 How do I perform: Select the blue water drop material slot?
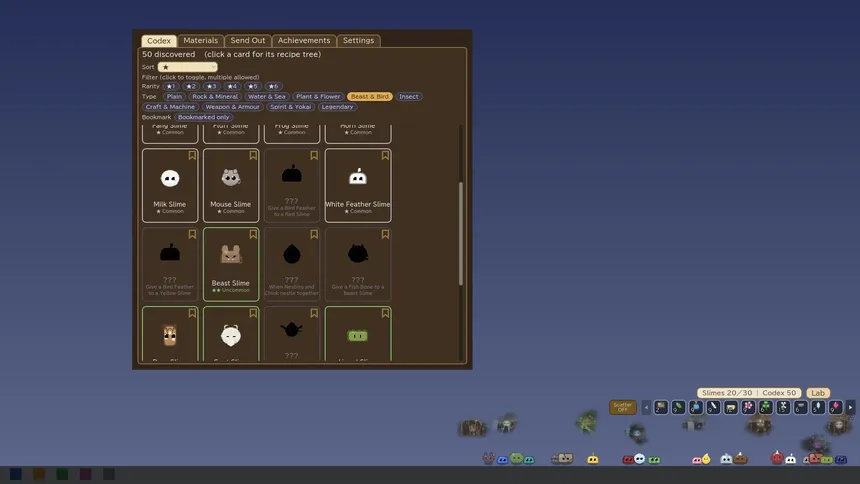[x=696, y=407]
